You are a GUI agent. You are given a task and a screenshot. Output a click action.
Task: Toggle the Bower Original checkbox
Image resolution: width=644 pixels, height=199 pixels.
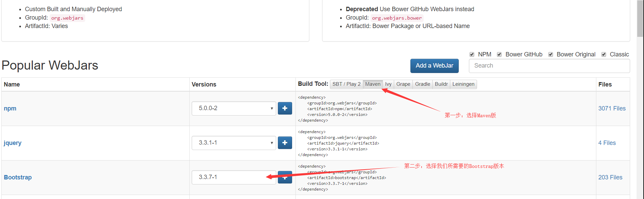click(x=551, y=54)
